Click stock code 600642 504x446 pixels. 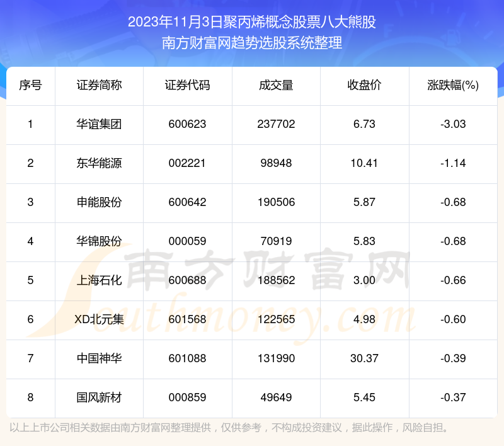tap(187, 202)
